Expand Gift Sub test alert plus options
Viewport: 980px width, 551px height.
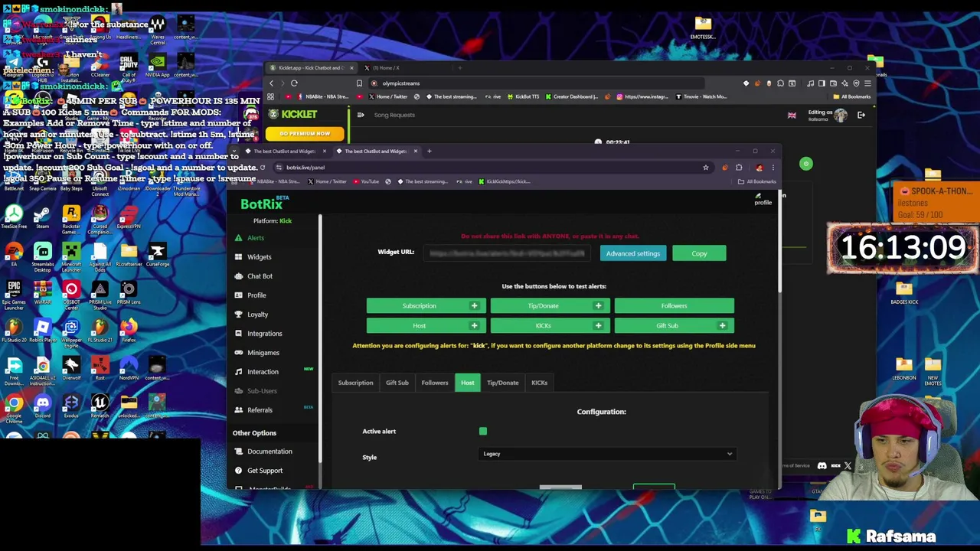(722, 326)
